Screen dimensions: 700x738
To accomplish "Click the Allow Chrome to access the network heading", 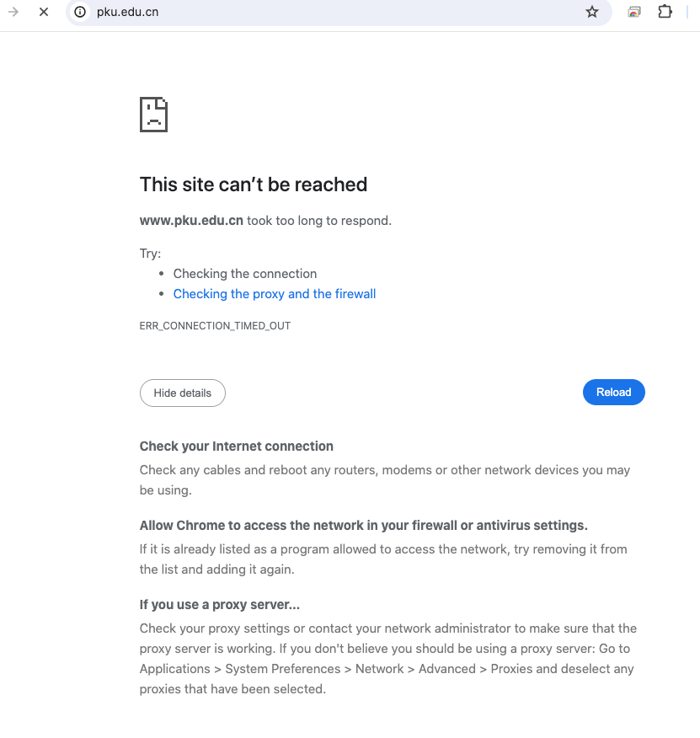I will (x=363, y=525).
